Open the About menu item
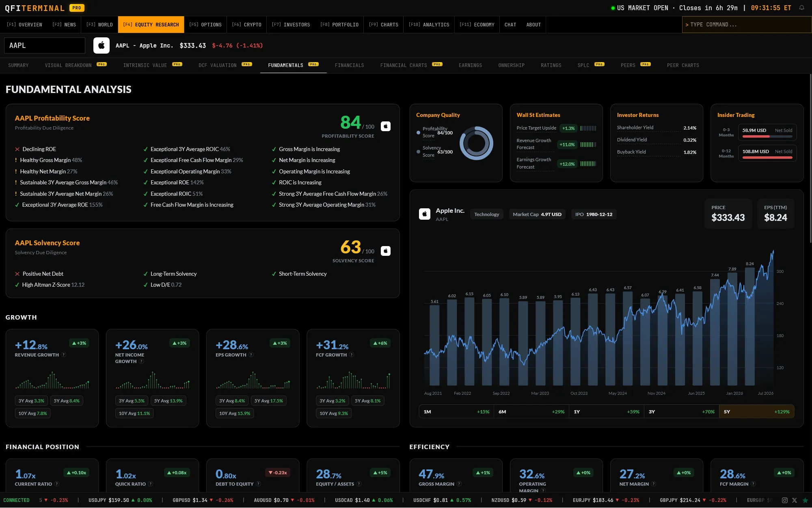Viewport: 812px width, 508px height. (x=533, y=25)
